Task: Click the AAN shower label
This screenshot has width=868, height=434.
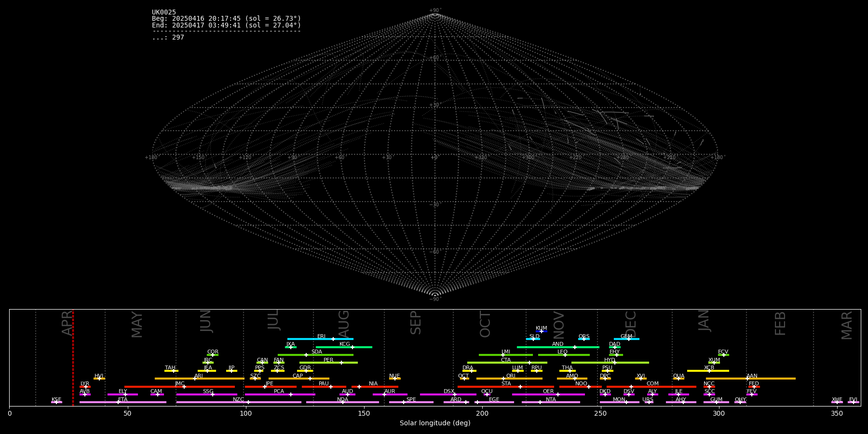Action: pos(752,376)
